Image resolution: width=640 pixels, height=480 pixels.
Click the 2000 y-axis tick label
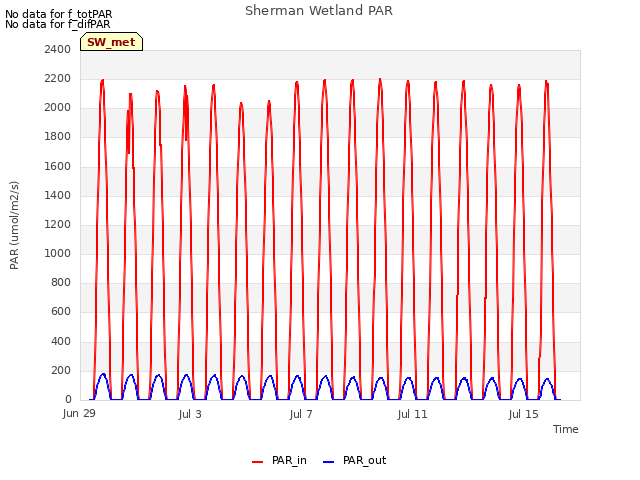point(58,107)
